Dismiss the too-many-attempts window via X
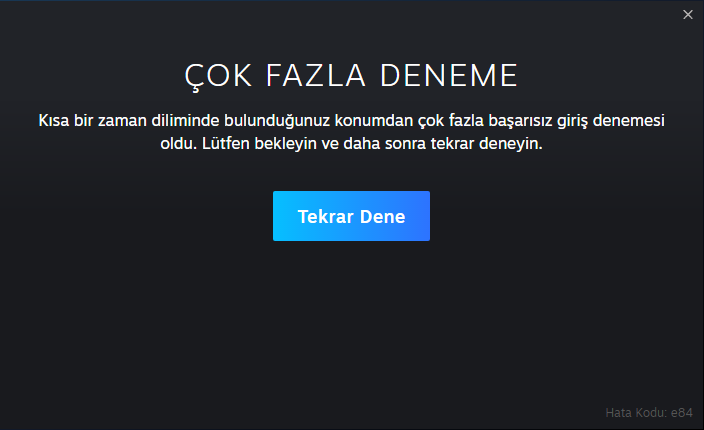 coord(687,15)
